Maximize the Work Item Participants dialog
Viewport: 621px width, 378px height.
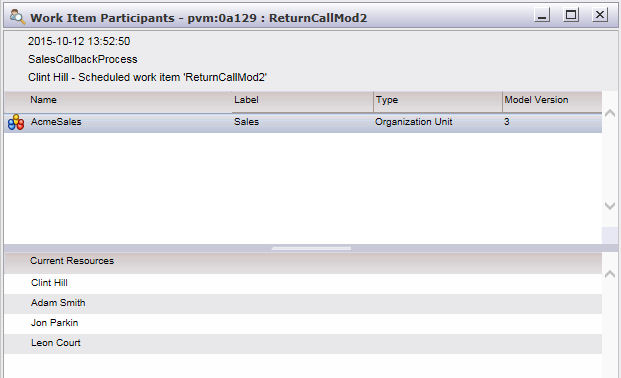[571, 15]
